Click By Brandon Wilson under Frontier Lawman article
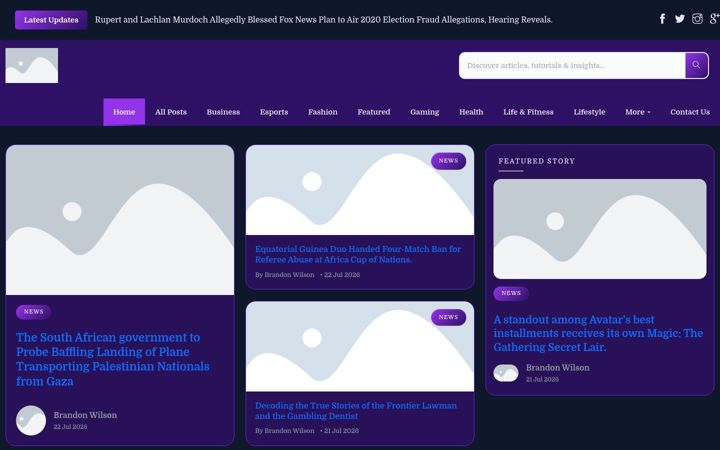The height and width of the screenshot is (450, 720). pos(285,431)
